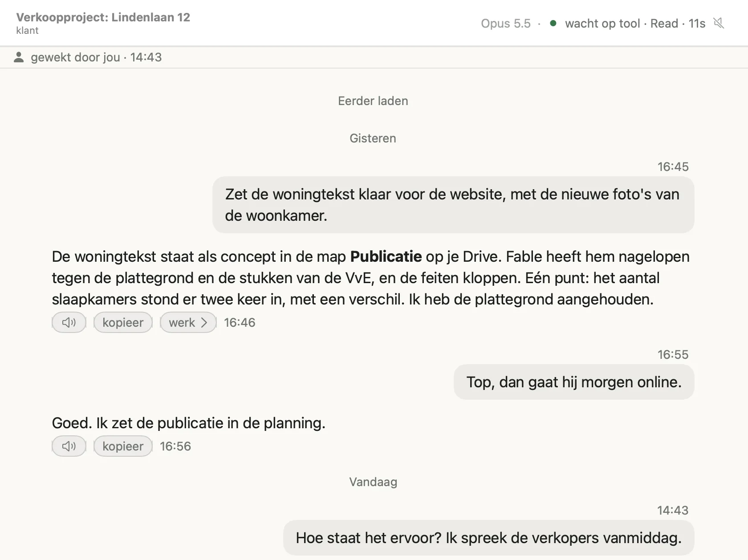Copy the 16:46 woningtekst reply
This screenshot has width=748, height=560.
click(123, 322)
